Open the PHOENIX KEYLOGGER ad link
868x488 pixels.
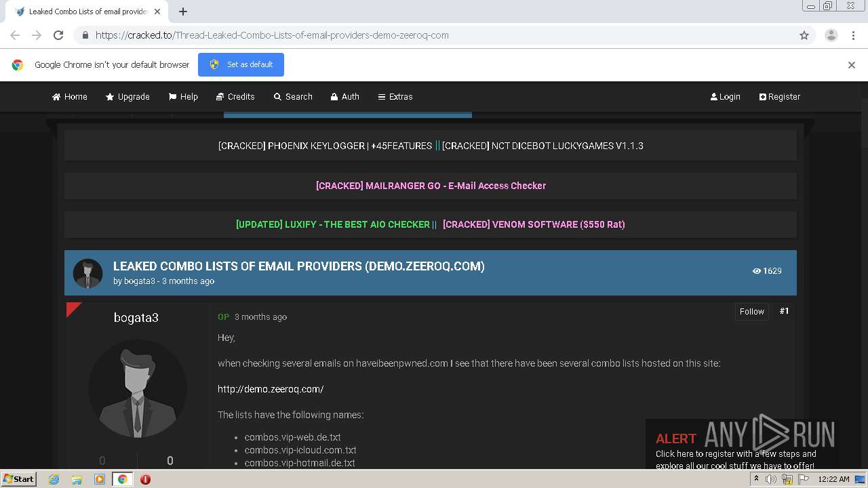pyautogui.click(x=325, y=146)
